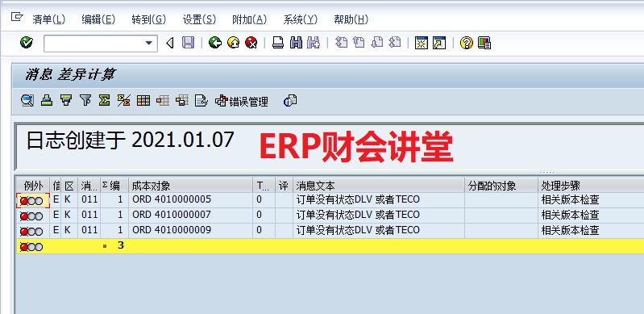Click the binoculars Find icon
The image size is (644, 314).
click(x=296, y=43)
